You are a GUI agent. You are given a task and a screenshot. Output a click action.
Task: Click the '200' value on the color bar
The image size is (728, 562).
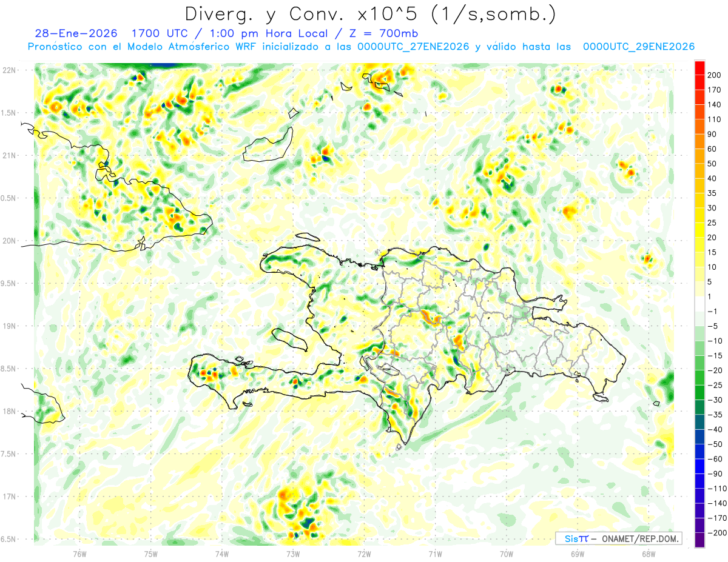pos(714,75)
